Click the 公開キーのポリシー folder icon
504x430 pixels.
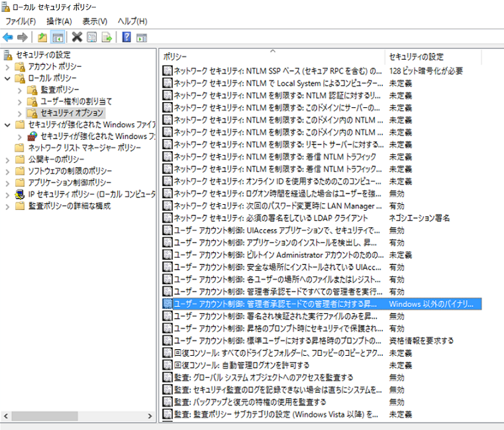(x=20, y=159)
